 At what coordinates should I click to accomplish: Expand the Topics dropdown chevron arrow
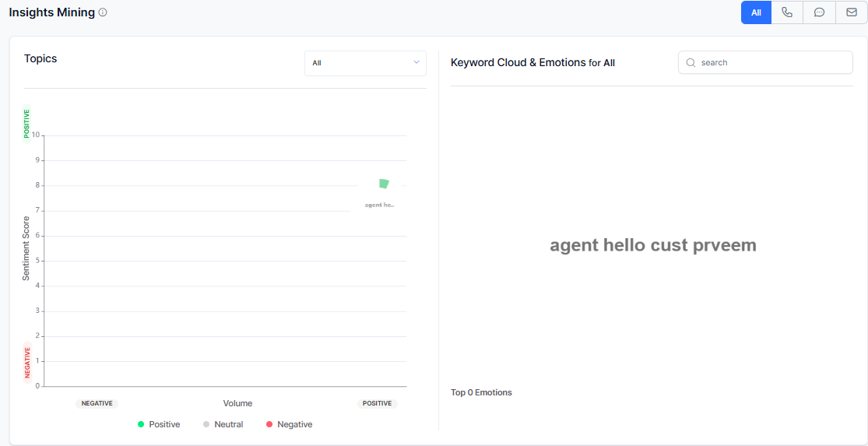click(x=416, y=62)
